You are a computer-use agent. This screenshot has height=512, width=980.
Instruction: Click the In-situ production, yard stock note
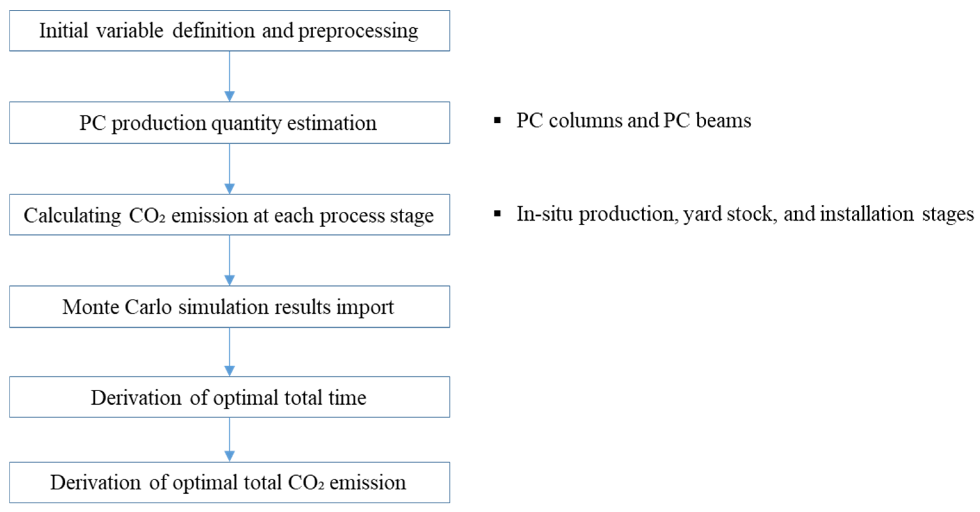(744, 214)
